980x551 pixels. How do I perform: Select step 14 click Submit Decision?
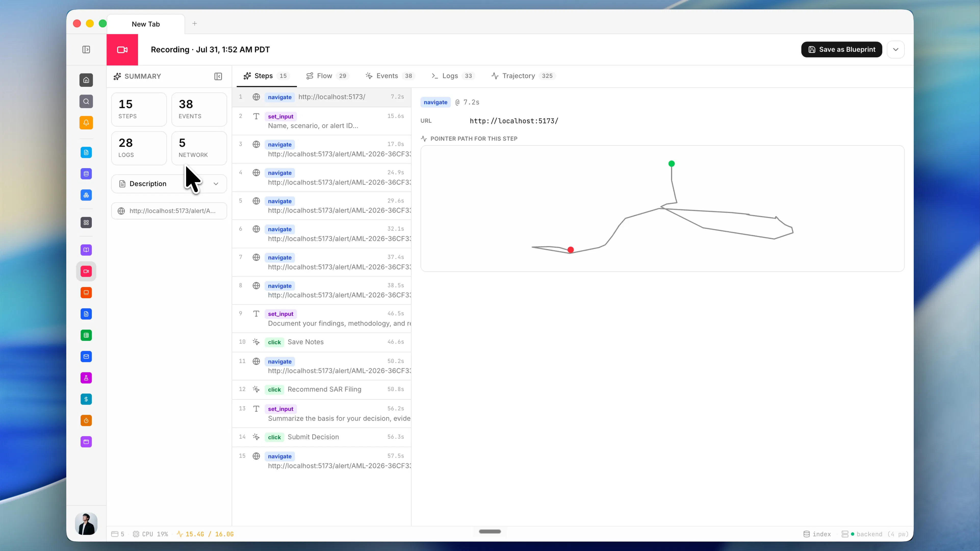(321, 437)
